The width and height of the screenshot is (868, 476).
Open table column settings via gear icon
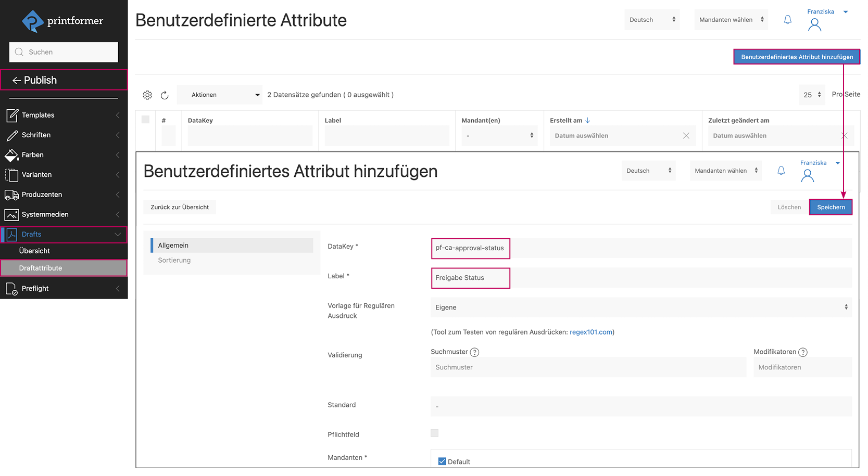click(147, 95)
